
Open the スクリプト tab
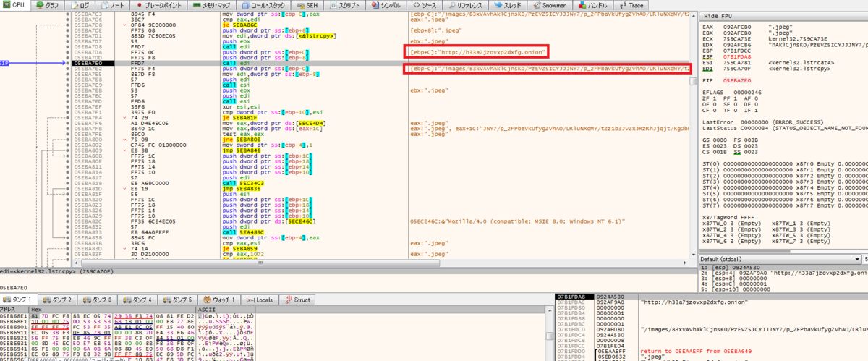pos(349,5)
